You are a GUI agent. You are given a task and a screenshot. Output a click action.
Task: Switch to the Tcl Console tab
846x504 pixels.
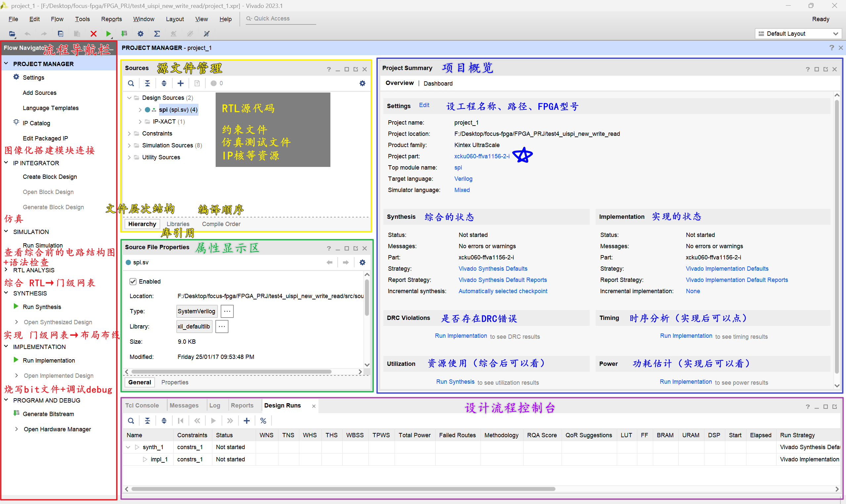click(x=142, y=405)
